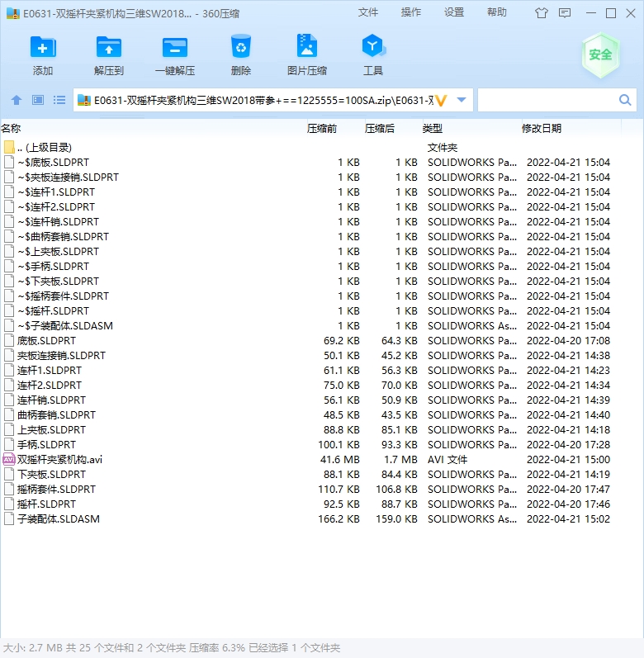
Task: Go up one level with the up arrow
Action: [17, 100]
